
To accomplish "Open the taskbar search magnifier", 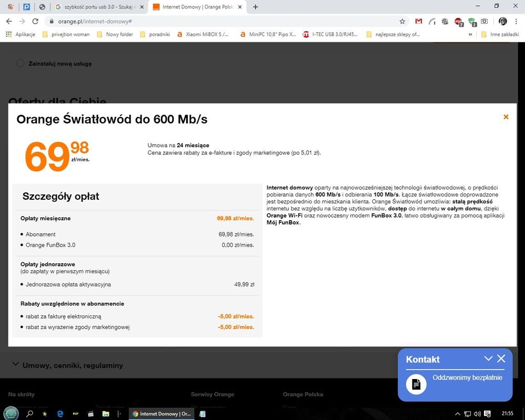I will click(x=29, y=414).
